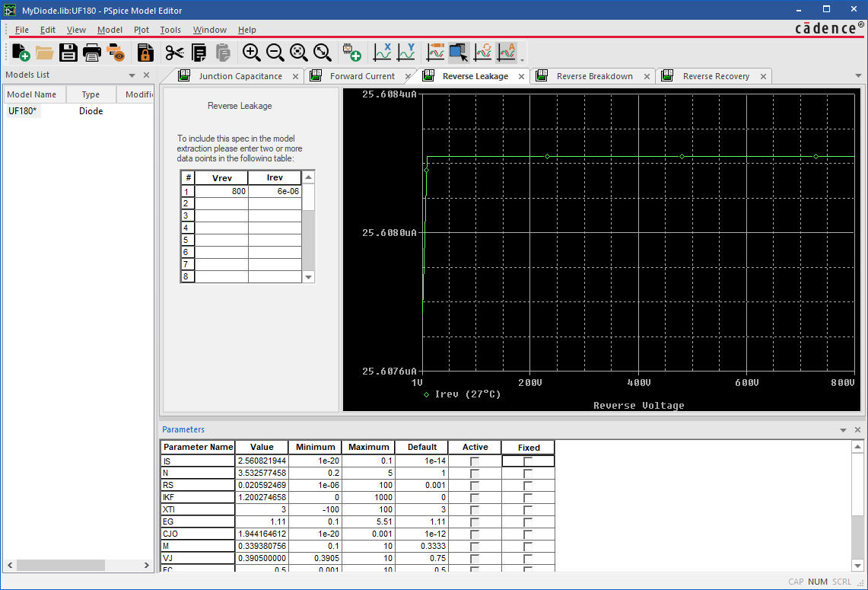This screenshot has height=590, width=868.
Task: Click the Parameter Name column header
Action: click(199, 447)
